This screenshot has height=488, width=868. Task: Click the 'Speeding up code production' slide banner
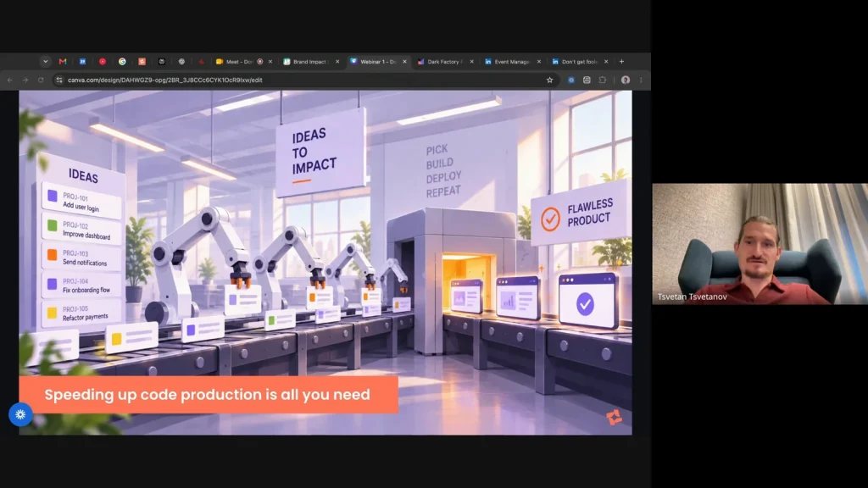[x=209, y=395]
